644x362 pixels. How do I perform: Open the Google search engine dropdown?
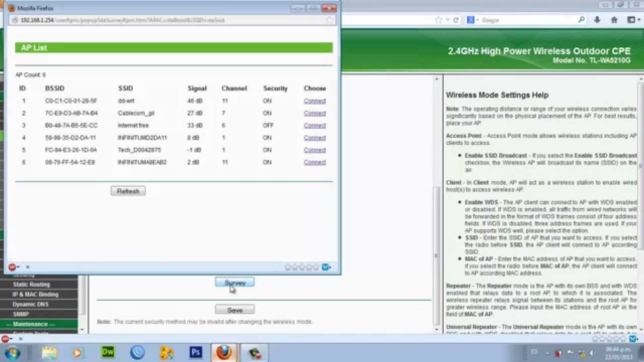coord(472,20)
